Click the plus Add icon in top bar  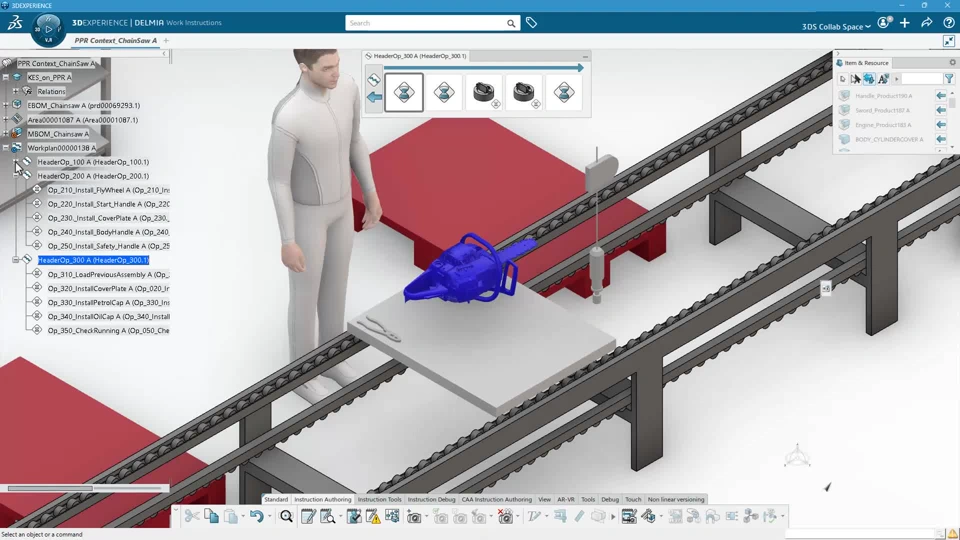tap(905, 23)
